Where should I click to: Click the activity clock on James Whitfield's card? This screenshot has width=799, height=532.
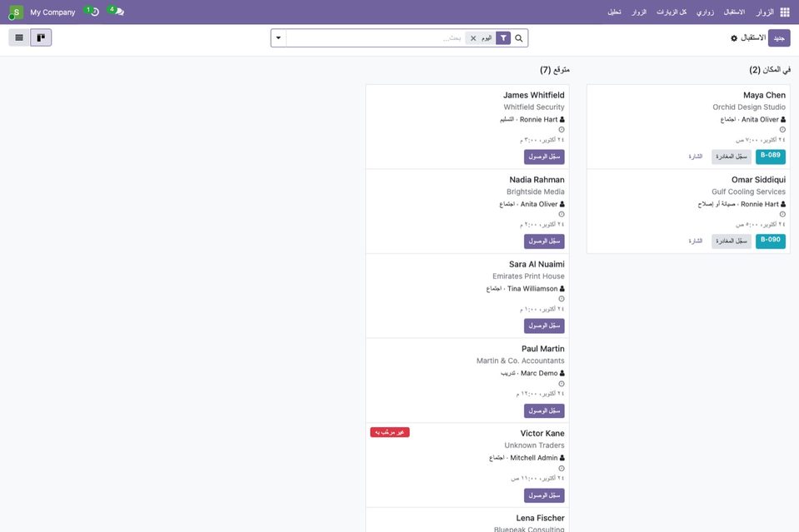[562, 130]
